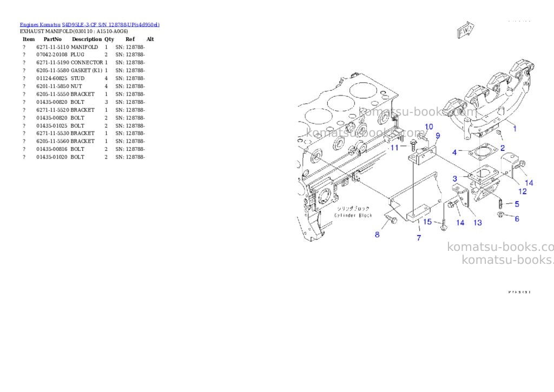Image resolution: width=554 pixels, height=392 pixels.
Task: Click callout number 13 in the diagram
Action: (477, 222)
